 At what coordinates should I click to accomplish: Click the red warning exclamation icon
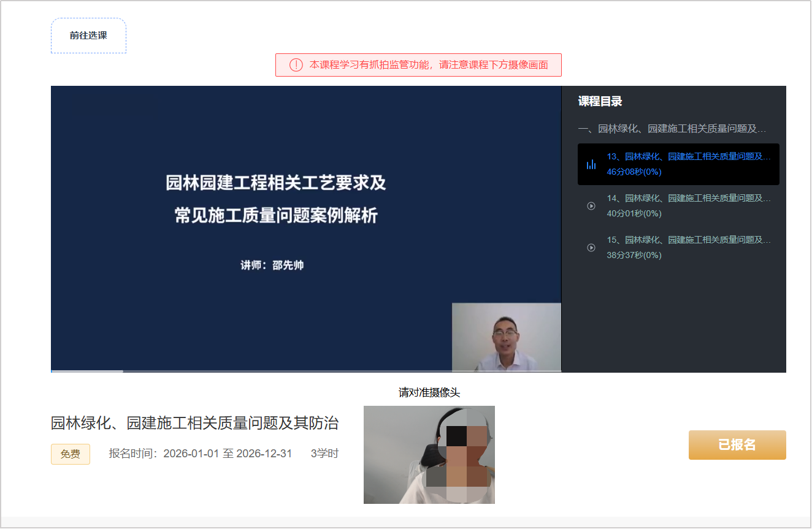point(296,65)
